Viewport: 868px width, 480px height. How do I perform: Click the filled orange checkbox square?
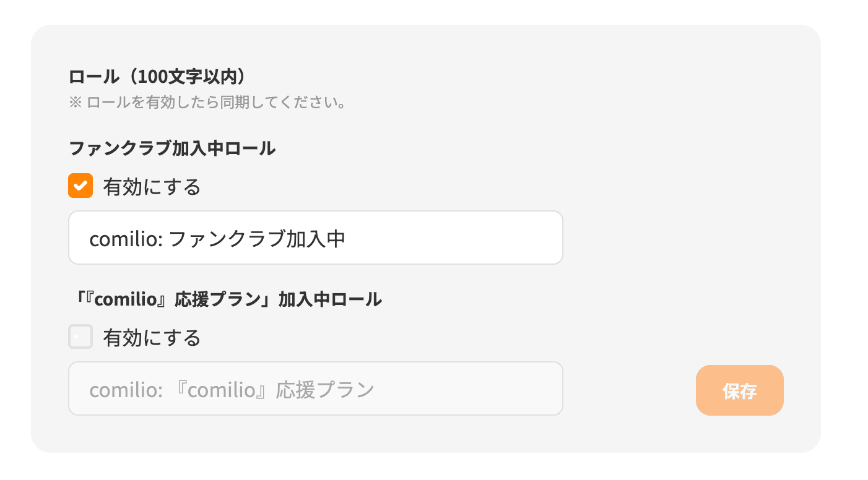coord(80,186)
